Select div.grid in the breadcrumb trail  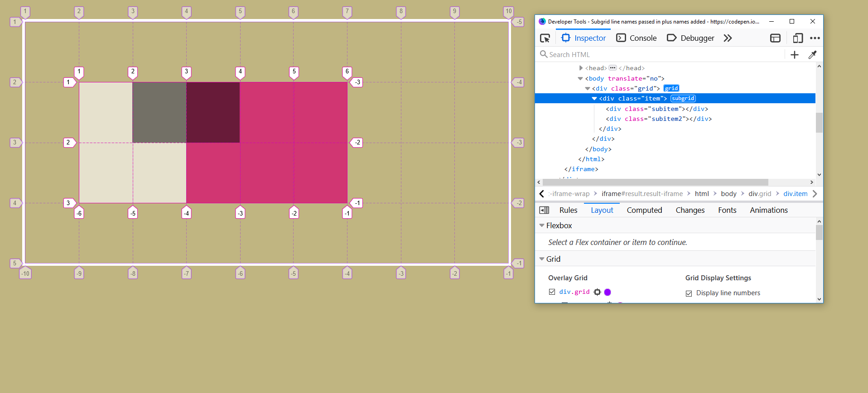pos(759,194)
